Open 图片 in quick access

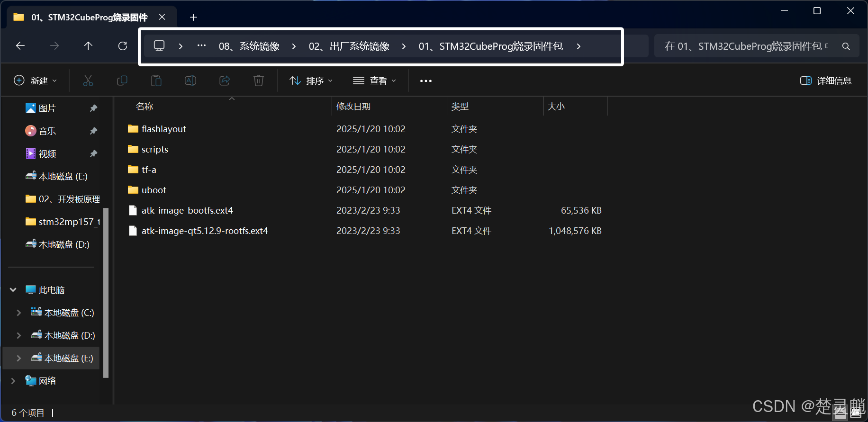tap(47, 108)
